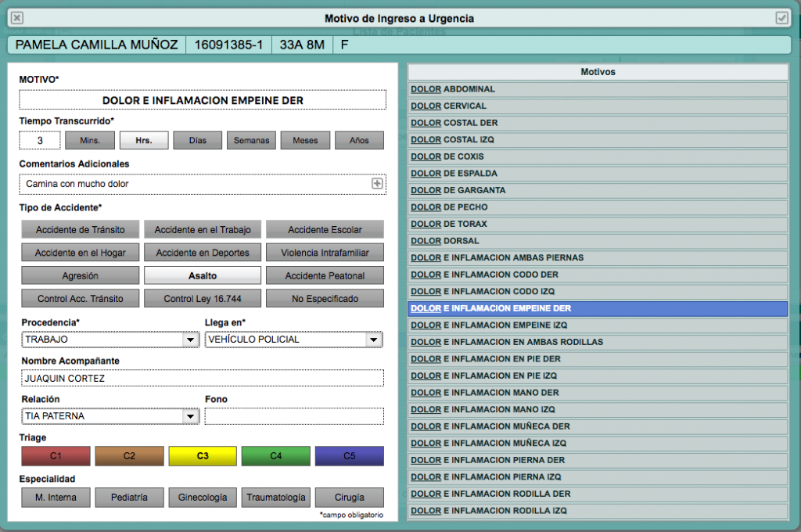Viewport: 801px width, 532px height.
Task: Click highlighted DOLOR E INFLAMACION EMPEINE DER row
Action: tap(598, 308)
